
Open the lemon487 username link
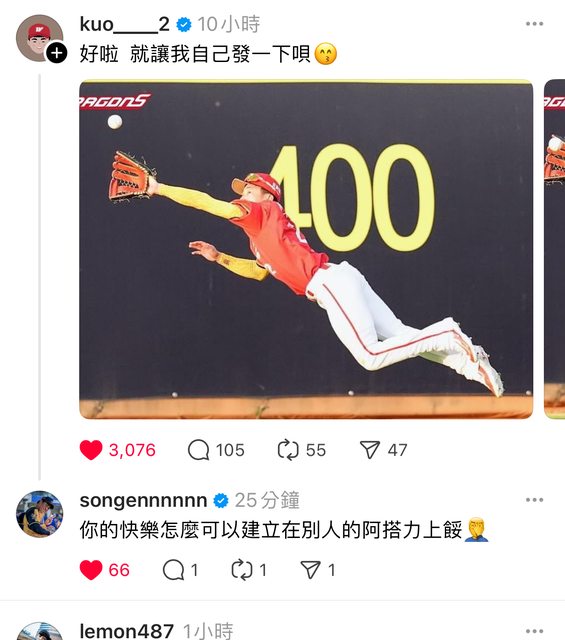click(127, 631)
